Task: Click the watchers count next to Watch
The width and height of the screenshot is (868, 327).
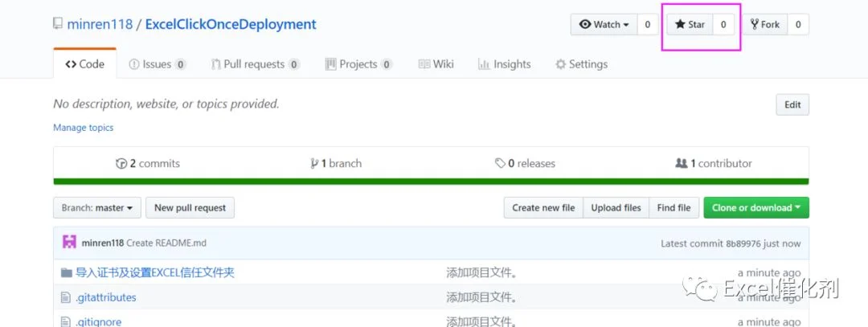Action: click(x=647, y=24)
